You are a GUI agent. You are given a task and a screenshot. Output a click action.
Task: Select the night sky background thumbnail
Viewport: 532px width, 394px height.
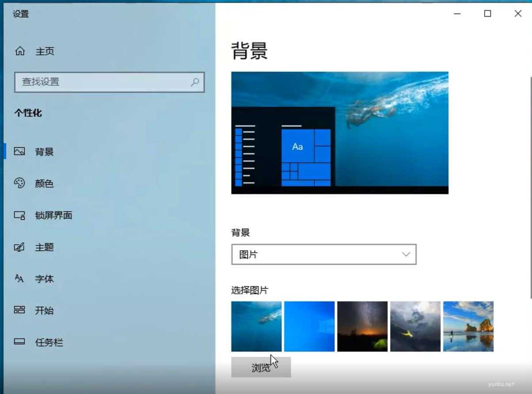point(362,326)
